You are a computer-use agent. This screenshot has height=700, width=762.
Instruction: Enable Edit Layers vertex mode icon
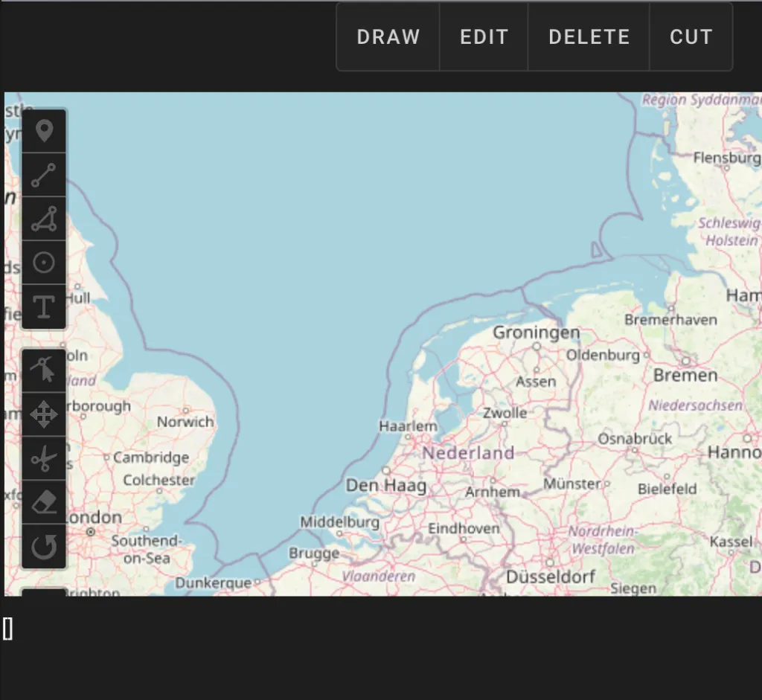[44, 370]
